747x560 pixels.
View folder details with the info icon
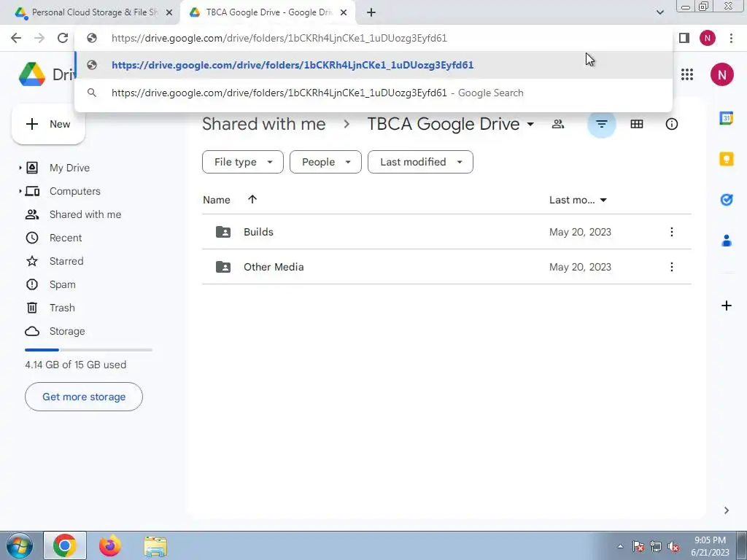(x=671, y=124)
